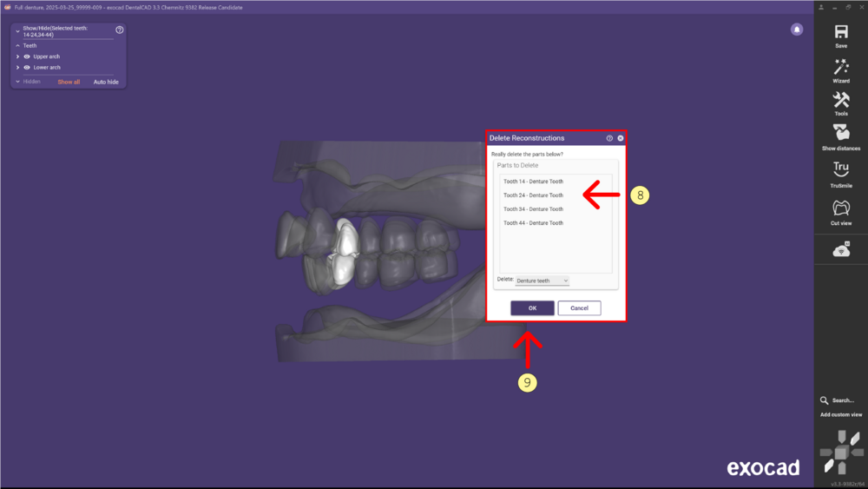Image resolution: width=868 pixels, height=489 pixels.
Task: Click Auto hide in Show/Hide panel
Action: (106, 82)
